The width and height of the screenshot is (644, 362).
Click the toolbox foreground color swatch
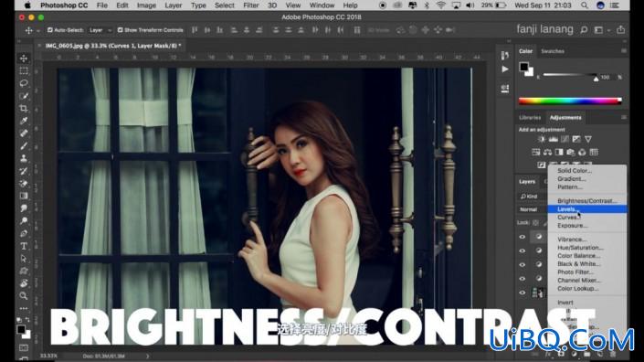(x=21, y=329)
